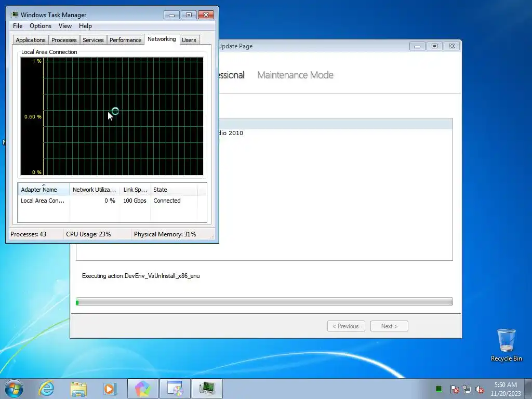This screenshot has width=532, height=399.
Task: Maximize the Visual Studio installer window
Action: 434,46
